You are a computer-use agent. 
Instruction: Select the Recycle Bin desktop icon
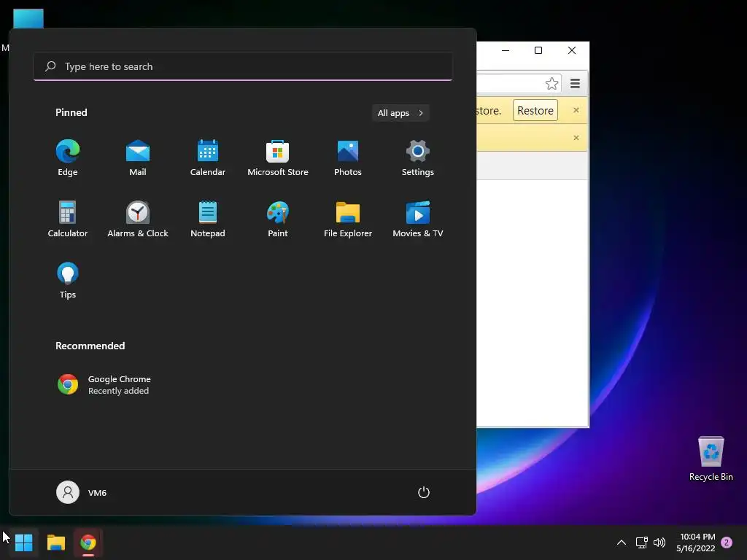[711, 459]
